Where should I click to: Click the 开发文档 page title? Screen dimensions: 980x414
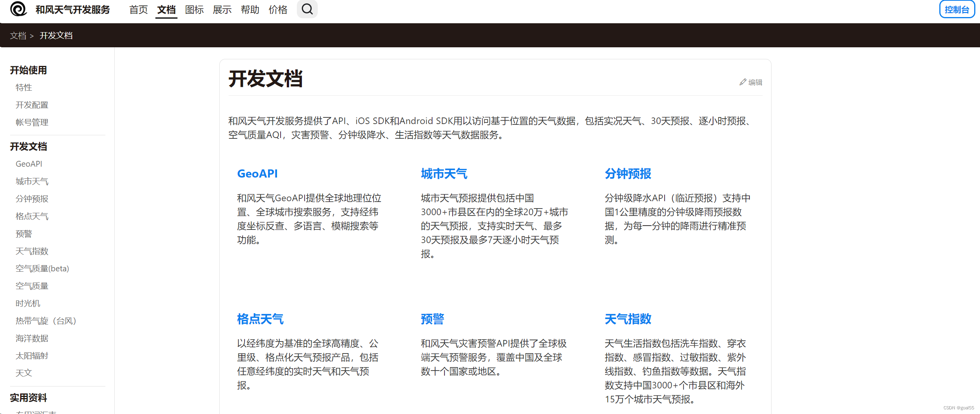point(265,79)
